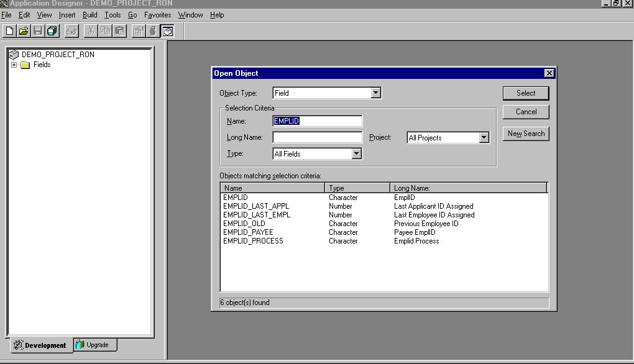
Task: Open the Project dropdown showing All Projects
Action: coord(484,138)
